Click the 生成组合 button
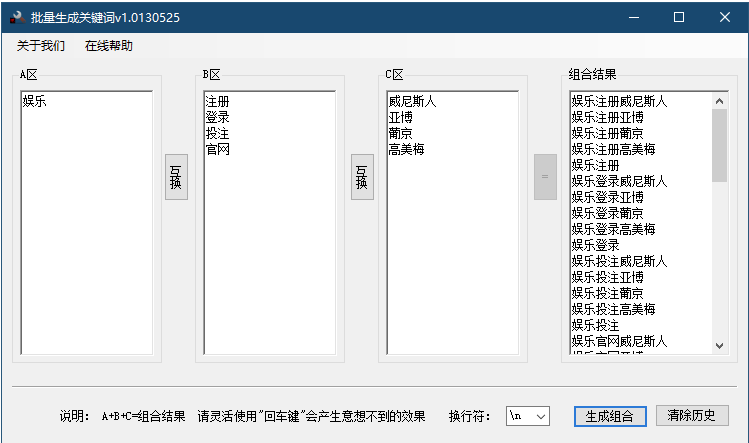The image size is (749, 443). pos(610,416)
